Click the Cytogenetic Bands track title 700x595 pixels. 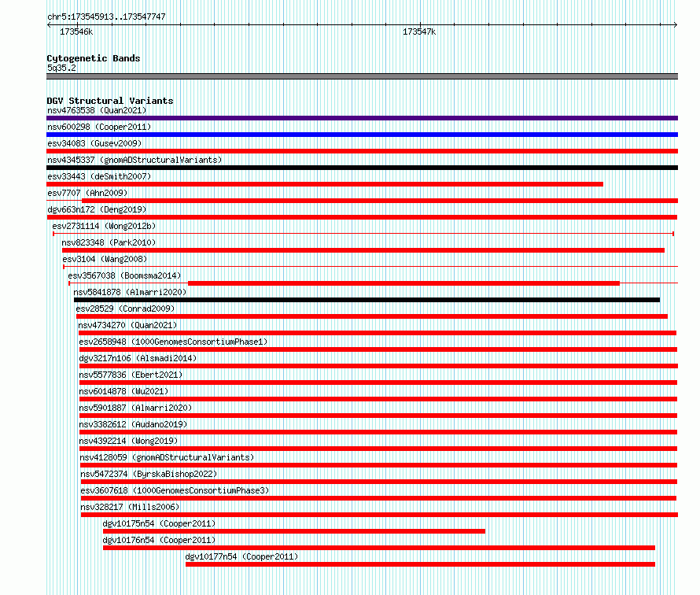[x=94, y=58]
